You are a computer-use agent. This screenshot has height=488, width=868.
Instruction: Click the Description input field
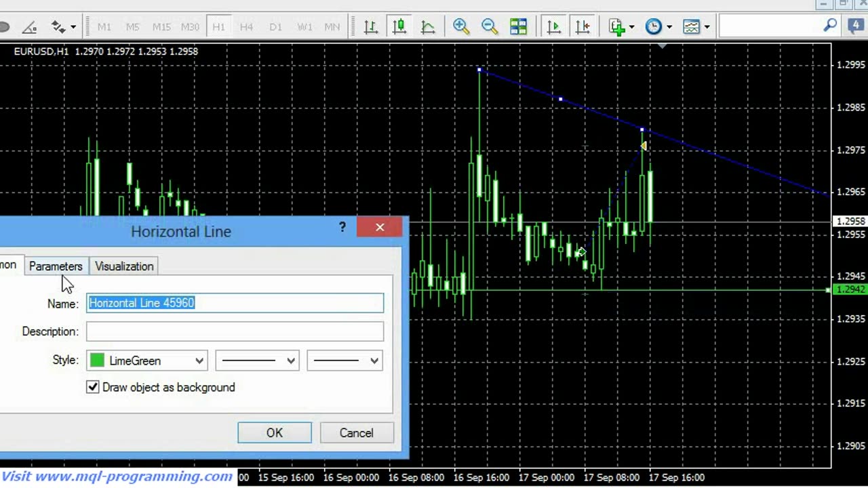235,331
